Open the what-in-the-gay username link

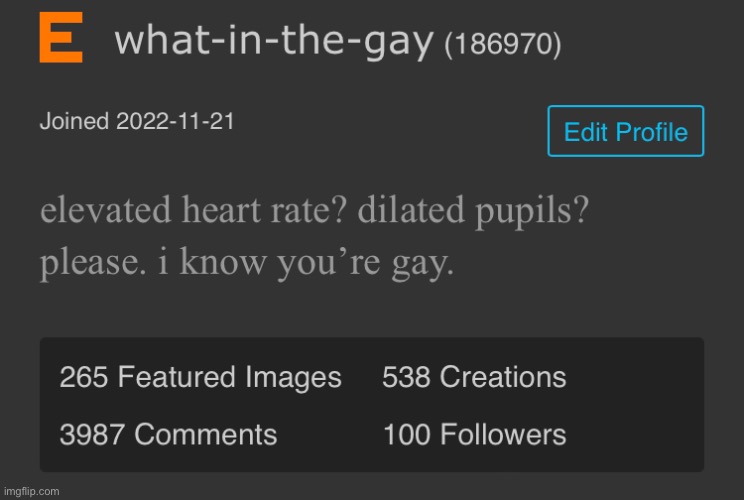(x=274, y=42)
